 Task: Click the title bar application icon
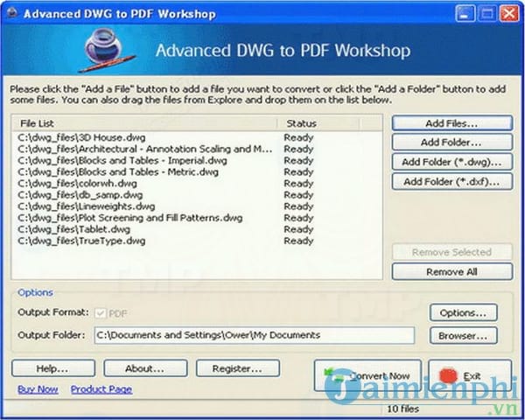pos(12,13)
